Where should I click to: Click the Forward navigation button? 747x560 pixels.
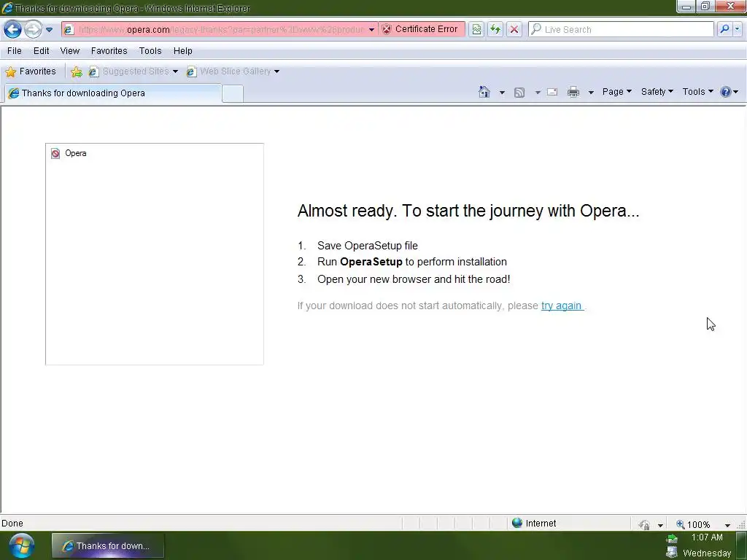pyautogui.click(x=33, y=29)
